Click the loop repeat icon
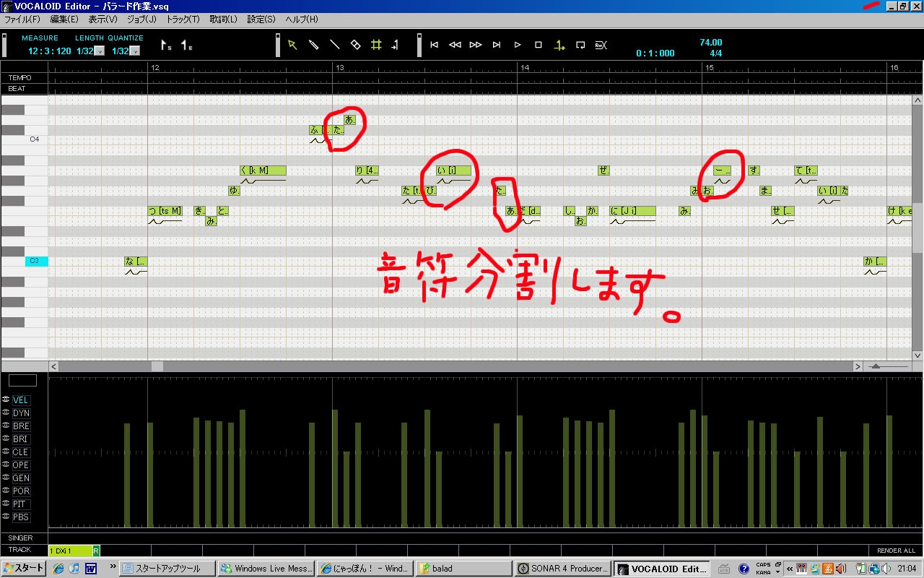The height and width of the screenshot is (578, 924). pos(580,45)
